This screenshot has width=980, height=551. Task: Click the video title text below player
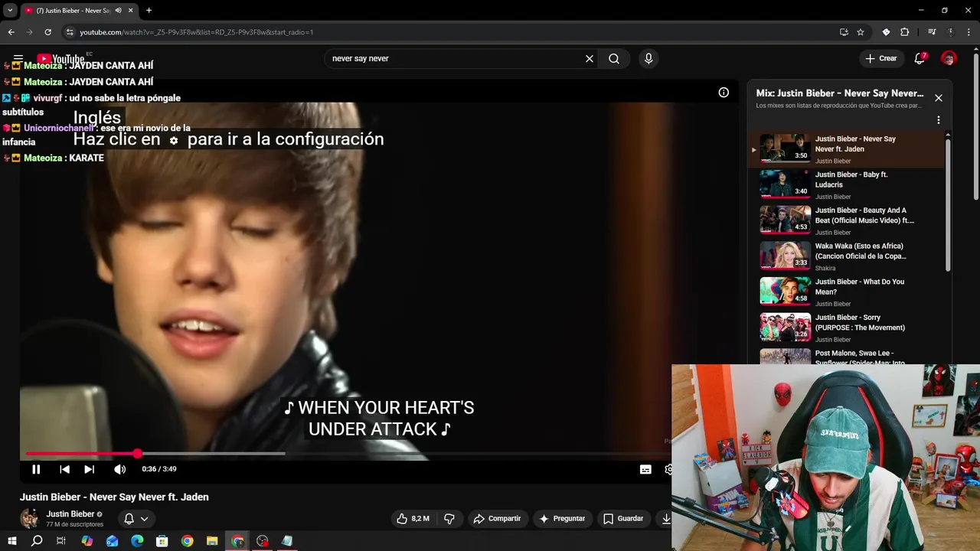click(x=114, y=497)
